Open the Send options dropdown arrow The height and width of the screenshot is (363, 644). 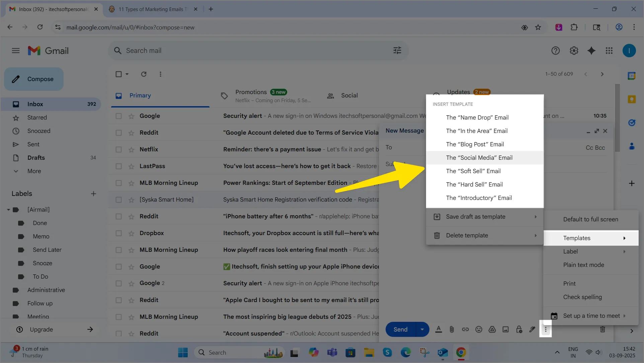point(422,330)
